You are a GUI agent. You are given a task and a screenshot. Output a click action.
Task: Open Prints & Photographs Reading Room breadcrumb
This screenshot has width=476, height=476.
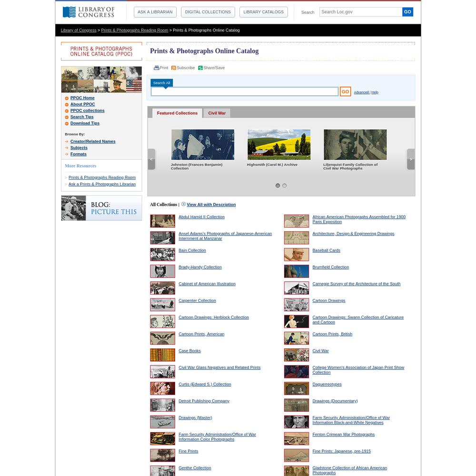[x=135, y=30]
